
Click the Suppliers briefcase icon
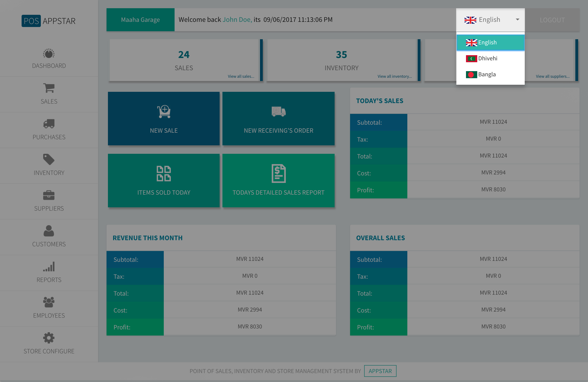click(49, 195)
